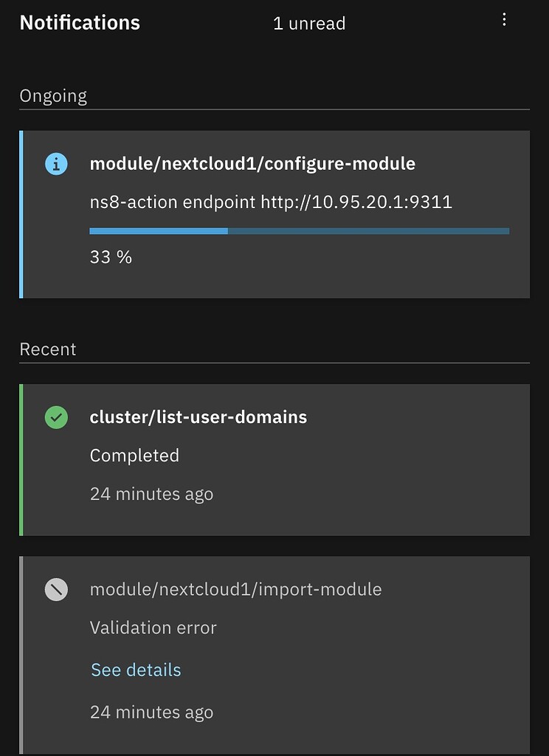
Task: Click the green checkmark icon on list-user-domains
Action: click(56, 418)
